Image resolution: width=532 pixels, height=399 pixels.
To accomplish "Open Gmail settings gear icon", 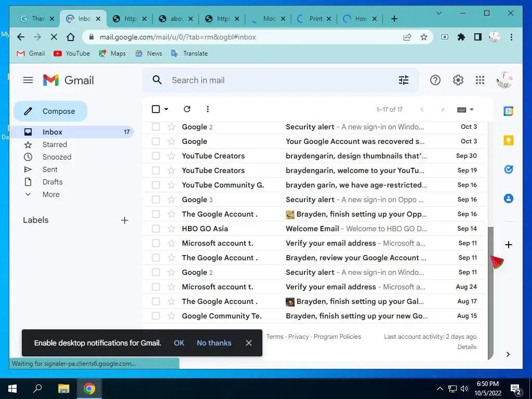I will (x=458, y=81).
